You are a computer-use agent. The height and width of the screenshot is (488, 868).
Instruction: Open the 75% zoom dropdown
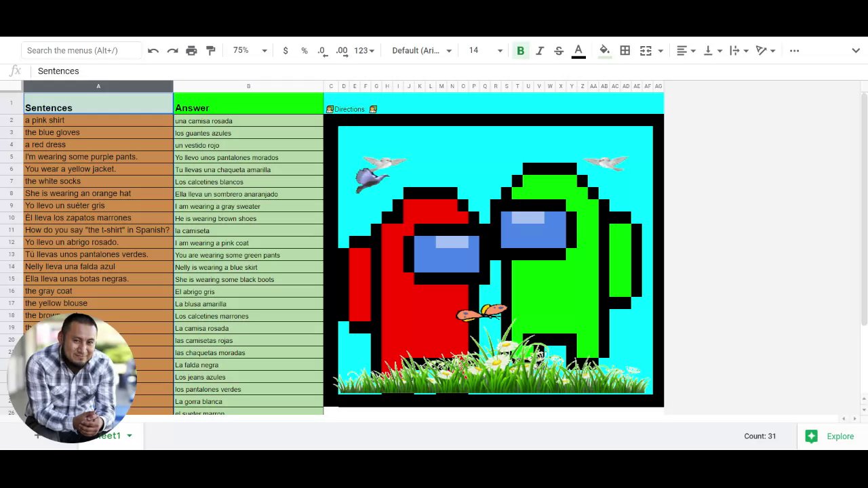(250, 51)
